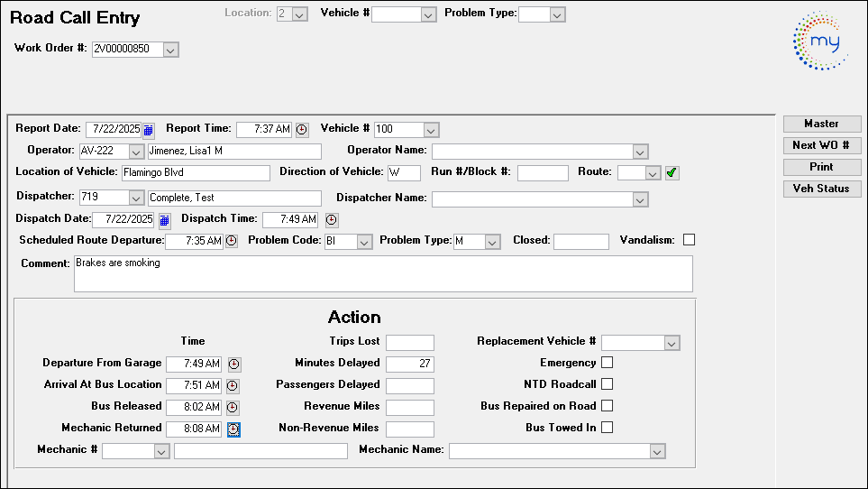
Task: Click the Bus Released clock icon
Action: click(233, 407)
